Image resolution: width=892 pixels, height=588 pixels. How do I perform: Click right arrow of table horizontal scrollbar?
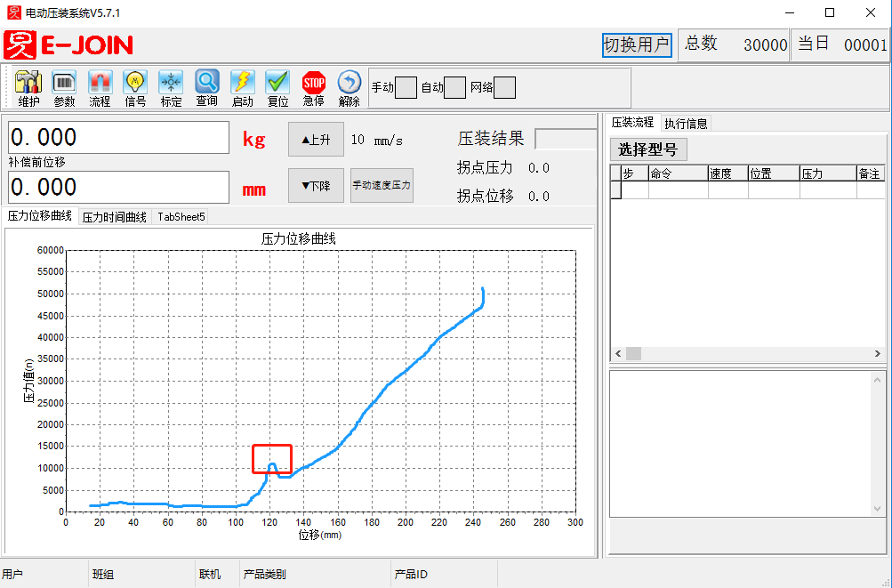(x=878, y=354)
